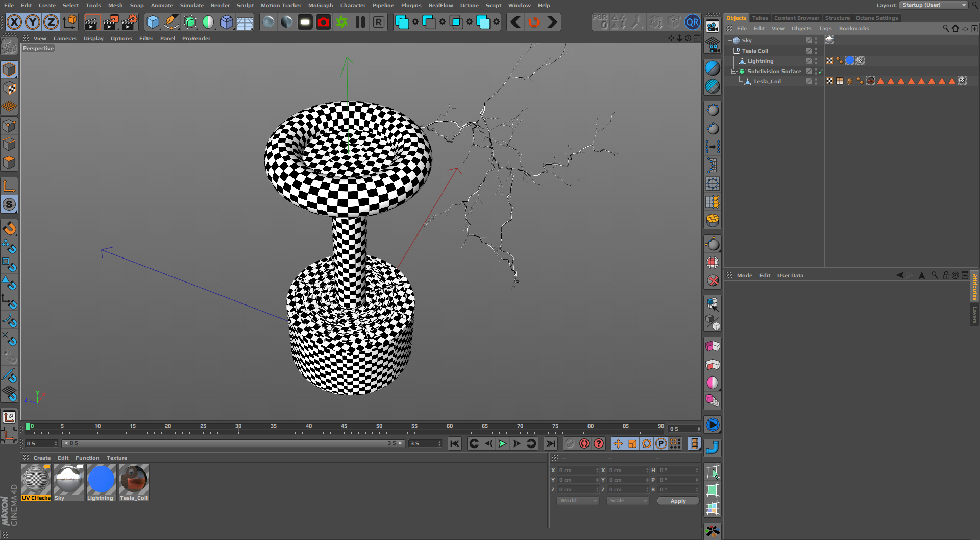The width and height of the screenshot is (980, 540).
Task: Click frame 45 on the timeline ruler
Action: pos(344,428)
